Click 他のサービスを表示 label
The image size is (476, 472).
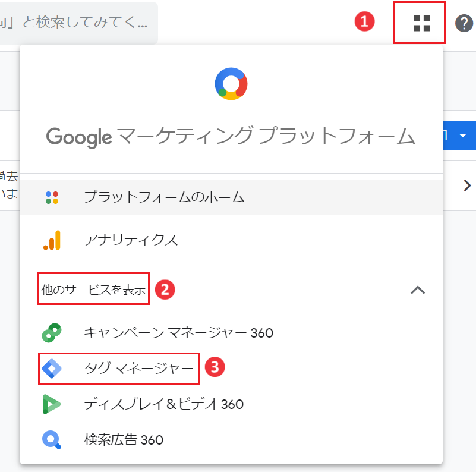coord(93,290)
